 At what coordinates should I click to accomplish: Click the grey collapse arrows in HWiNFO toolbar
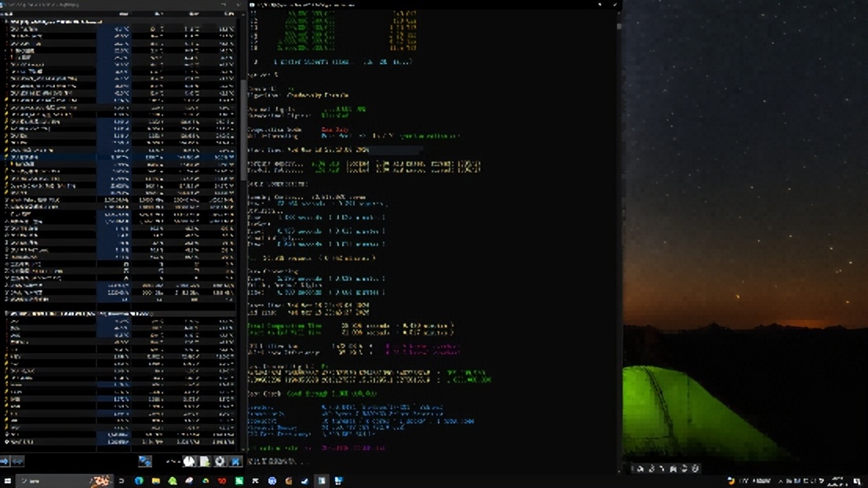18,461
